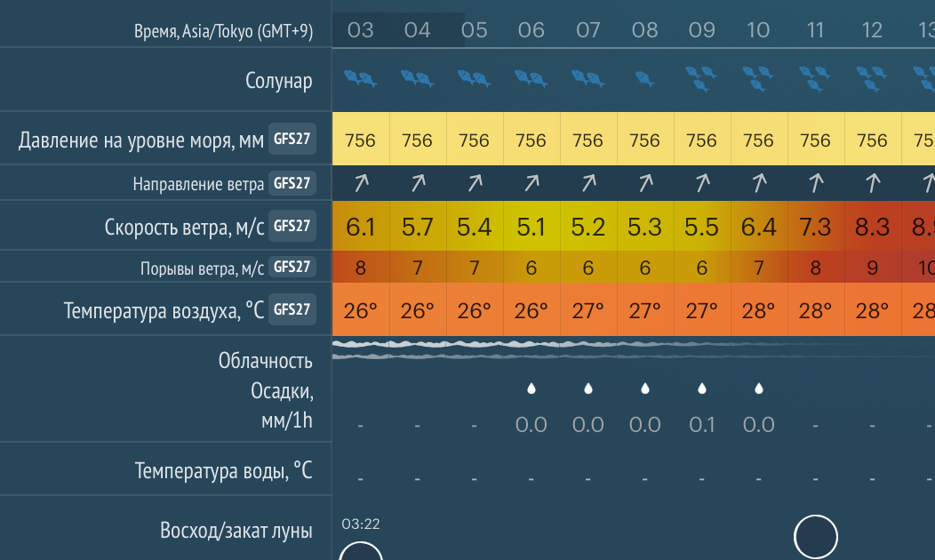Screen dimensions: 935x560
Task: Open GFS27 model selector for air temperature
Action: point(292,309)
